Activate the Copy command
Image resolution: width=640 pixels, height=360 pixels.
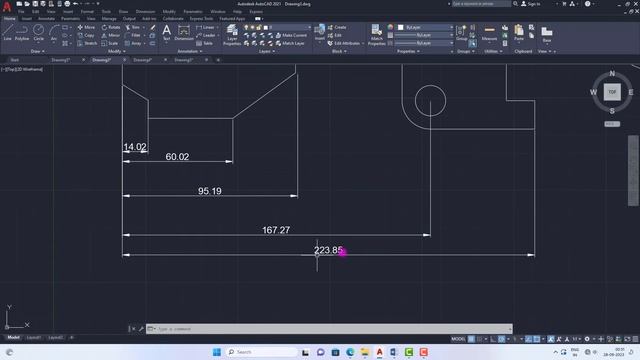86,36
